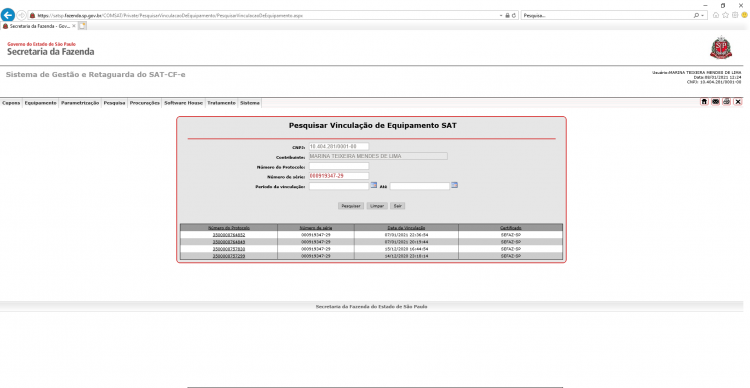The image size is (750, 388).
Task: Close the Secretaria da Fazenda browser tab
Action: tap(74, 26)
